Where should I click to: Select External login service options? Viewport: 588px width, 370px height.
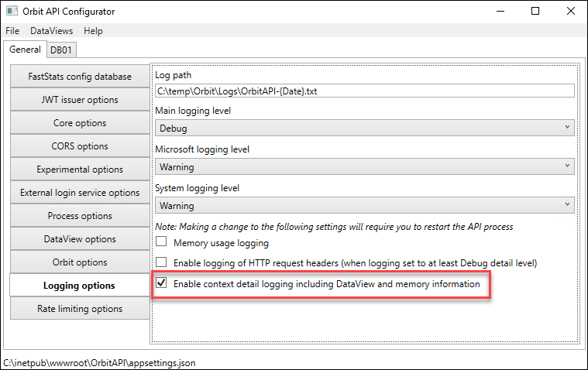[x=80, y=193]
